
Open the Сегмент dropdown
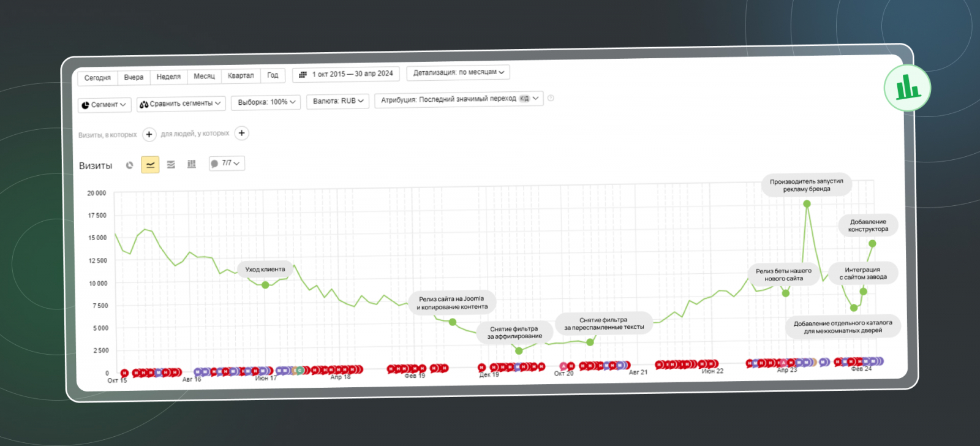[x=105, y=105]
